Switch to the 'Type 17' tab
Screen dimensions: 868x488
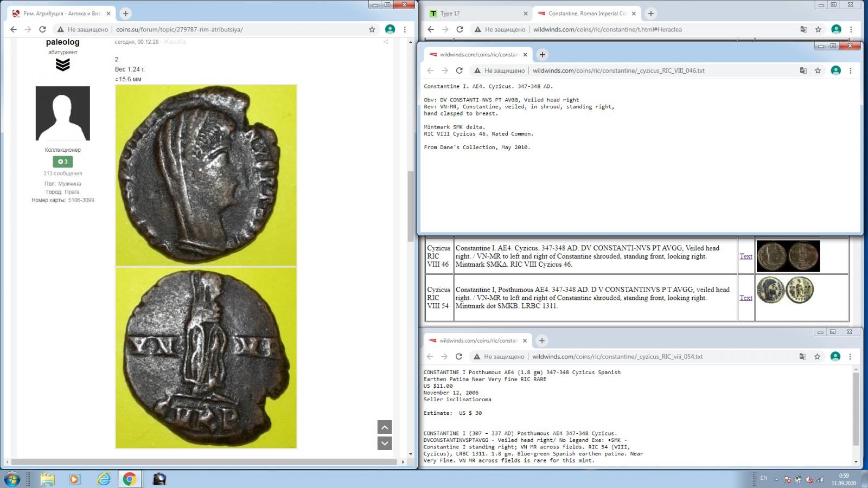477,14
